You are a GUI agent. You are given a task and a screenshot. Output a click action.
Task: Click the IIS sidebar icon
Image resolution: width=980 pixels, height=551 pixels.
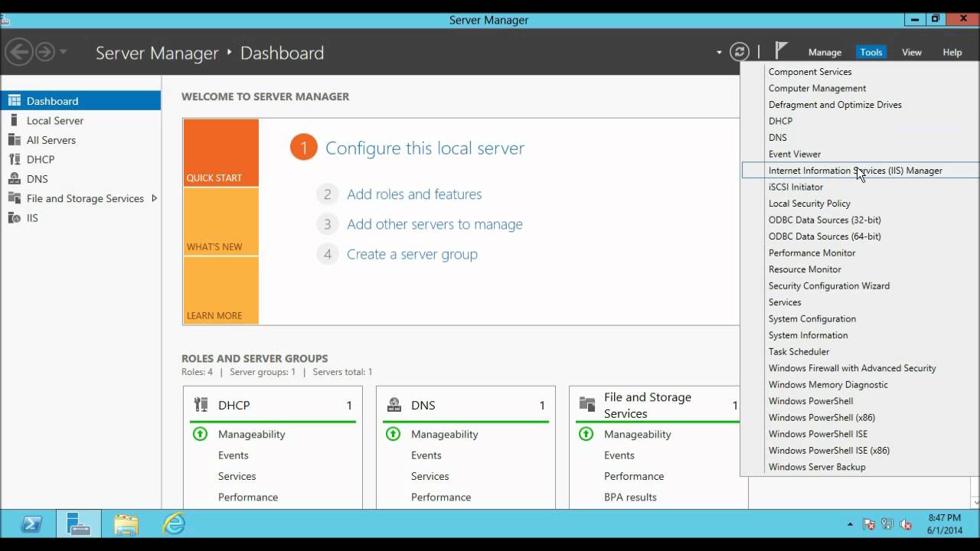tap(14, 217)
